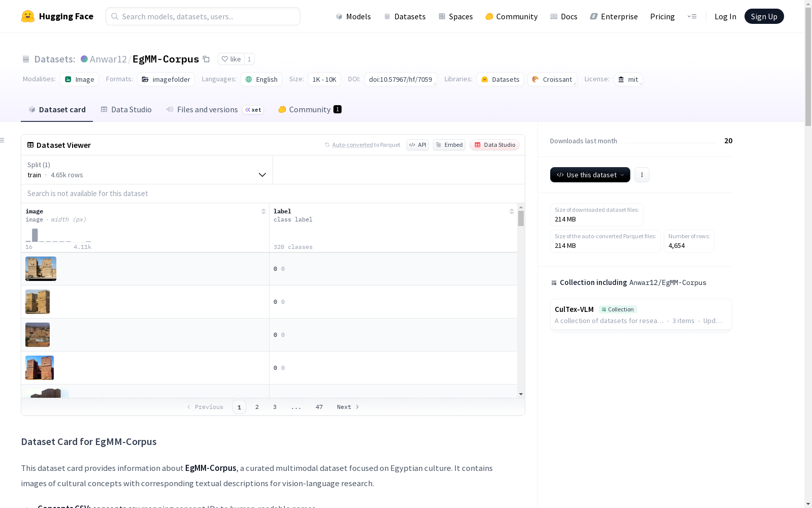Screen dimensions: 812x508
Task: Open the second row image thumbnail
Action: [38, 302]
